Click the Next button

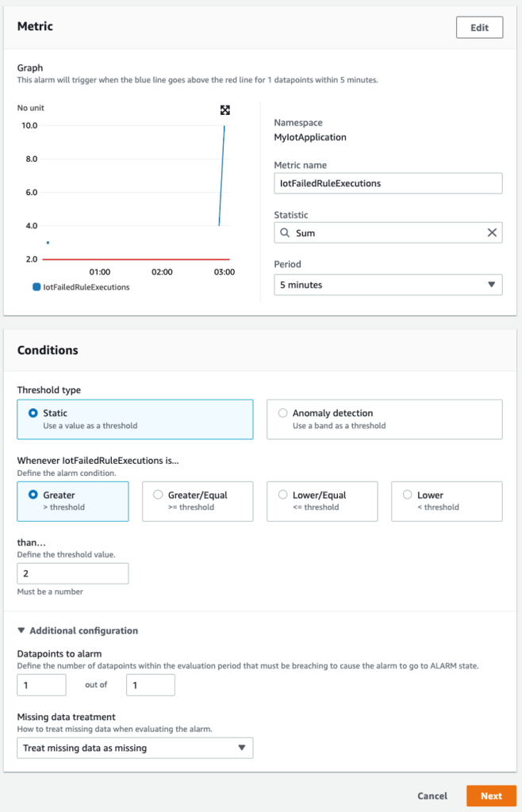coord(491,796)
